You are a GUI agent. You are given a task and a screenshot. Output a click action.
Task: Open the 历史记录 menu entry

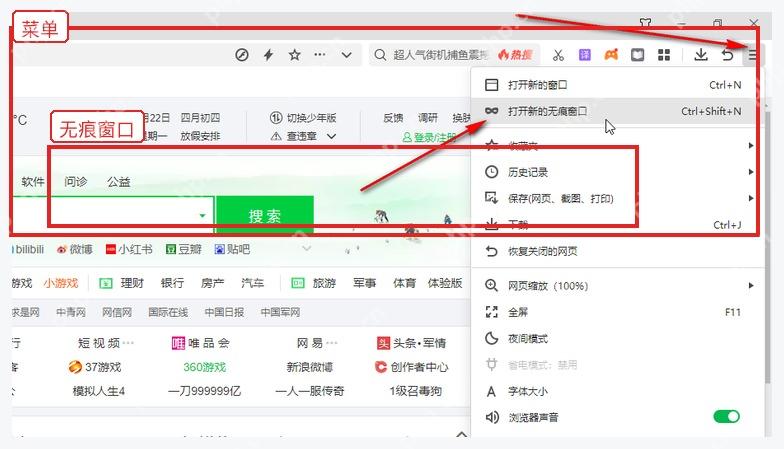(x=618, y=172)
